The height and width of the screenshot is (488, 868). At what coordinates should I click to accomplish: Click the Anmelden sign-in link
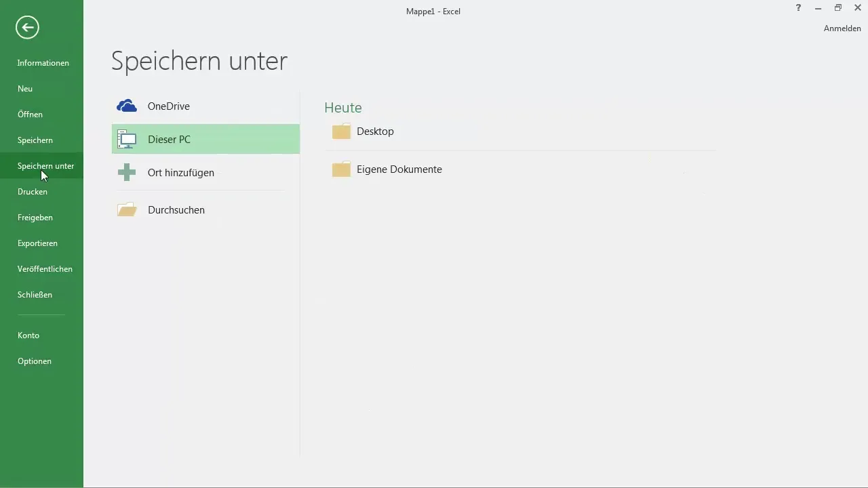(842, 28)
